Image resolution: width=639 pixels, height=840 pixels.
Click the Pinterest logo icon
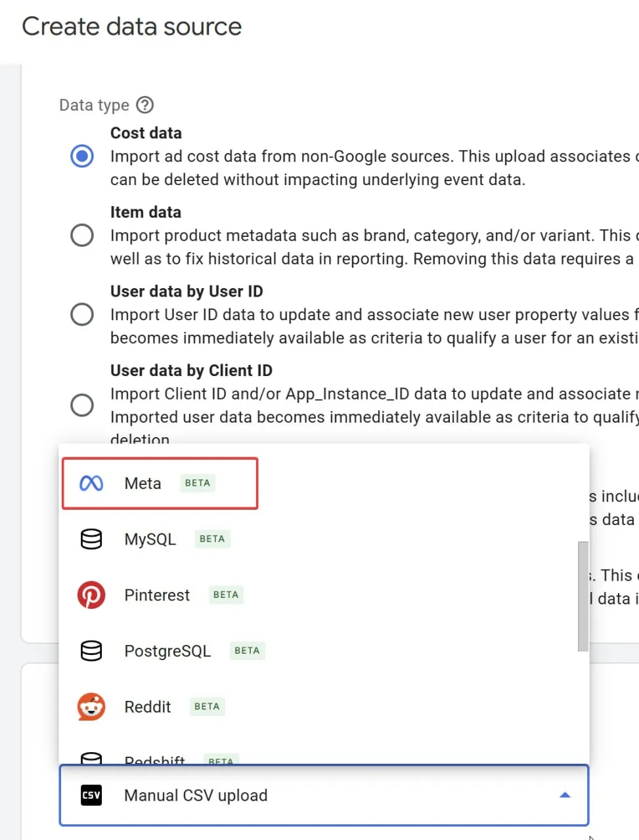(91, 595)
